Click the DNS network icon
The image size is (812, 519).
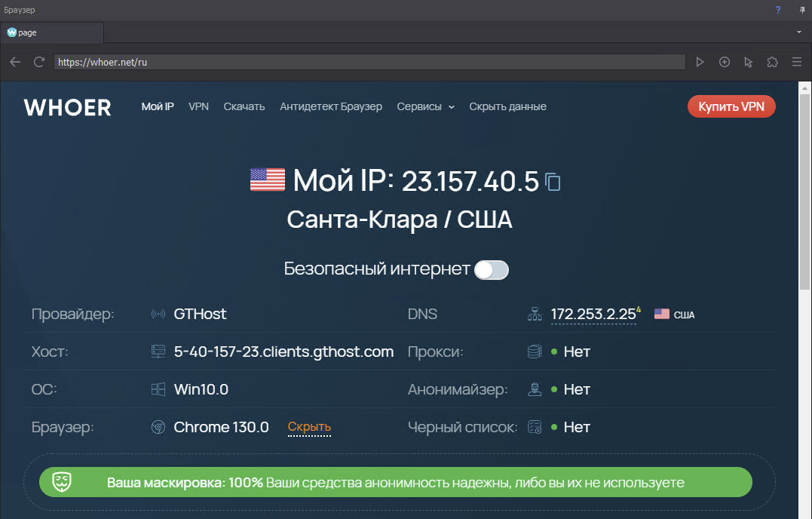[535, 314]
